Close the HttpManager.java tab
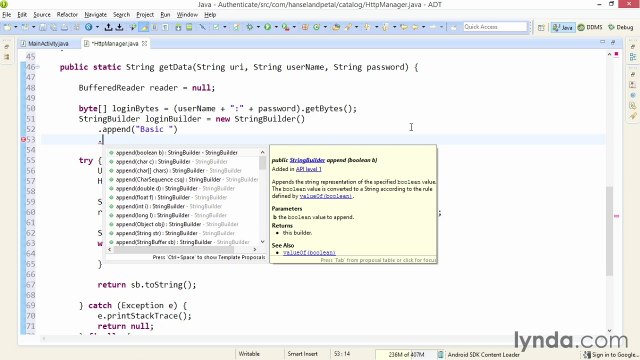Screen dimensions: 640x360 [x=144, y=43]
